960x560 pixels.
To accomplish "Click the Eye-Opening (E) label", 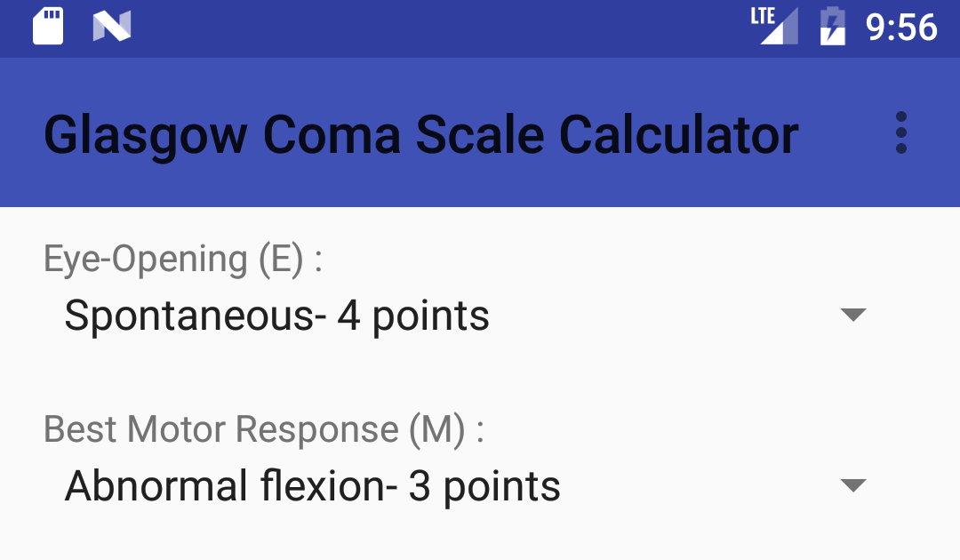I will [182, 259].
